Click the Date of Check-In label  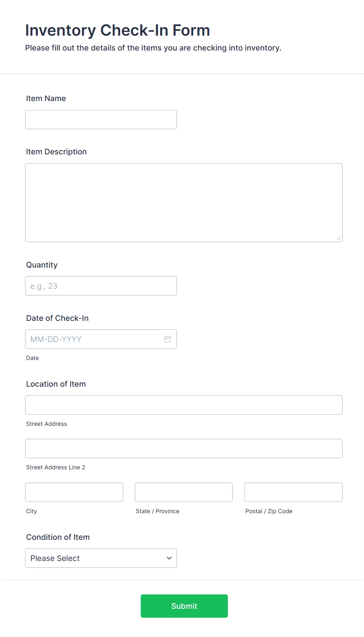(57, 318)
